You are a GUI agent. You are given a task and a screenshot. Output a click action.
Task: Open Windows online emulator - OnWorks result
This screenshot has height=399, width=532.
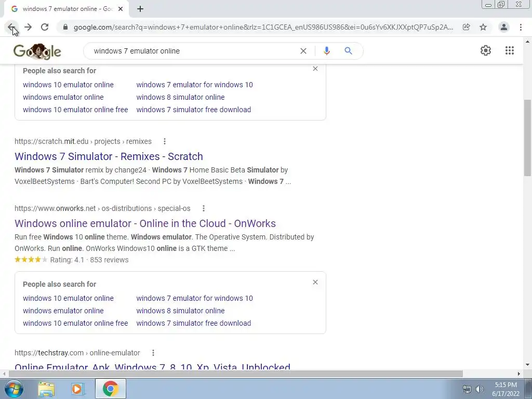145,223
